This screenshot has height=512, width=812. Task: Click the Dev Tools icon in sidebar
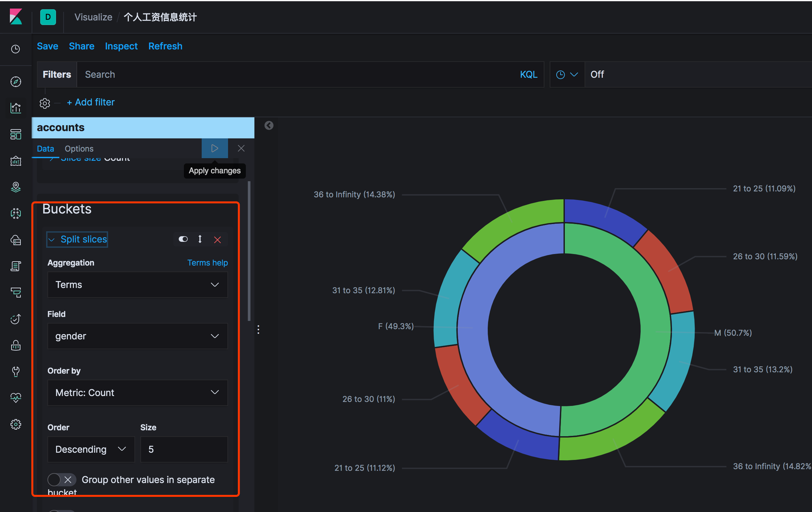click(x=15, y=371)
